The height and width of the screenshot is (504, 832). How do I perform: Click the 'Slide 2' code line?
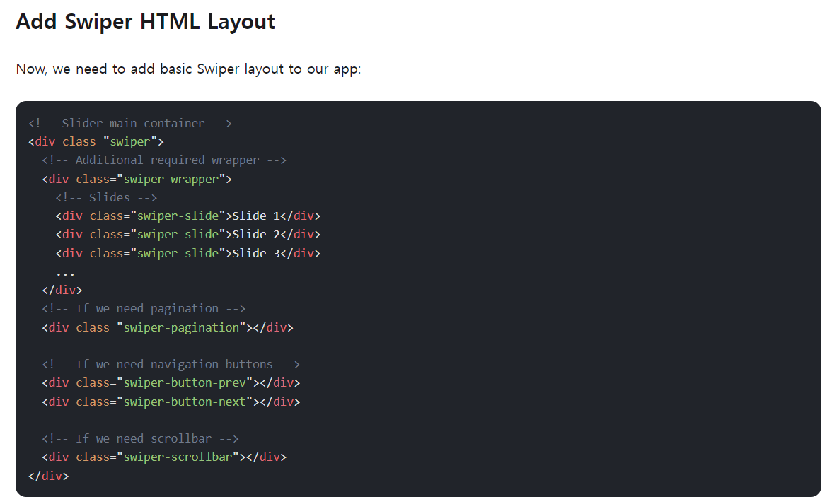(188, 235)
